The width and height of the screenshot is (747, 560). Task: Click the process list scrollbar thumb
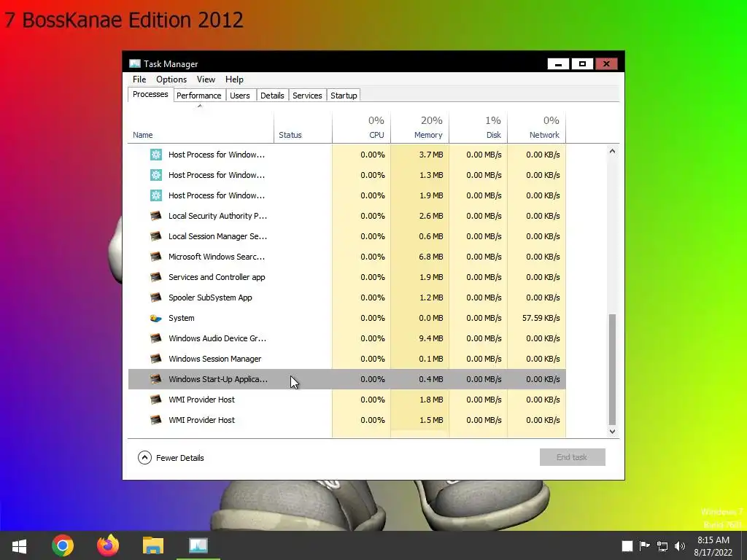pyautogui.click(x=612, y=369)
